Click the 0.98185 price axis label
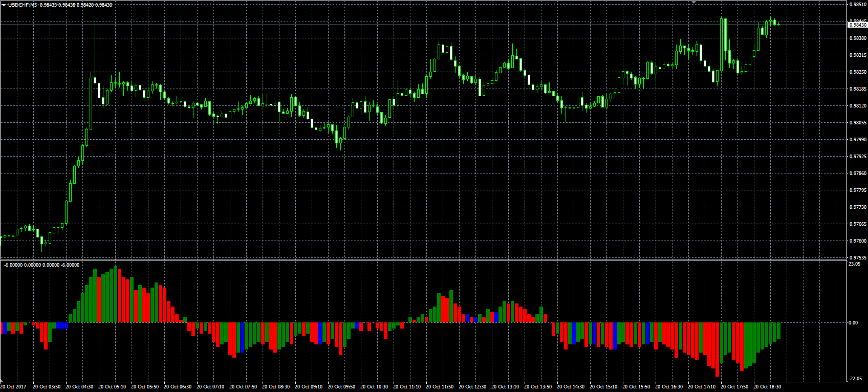The image size is (868, 392). [x=858, y=89]
